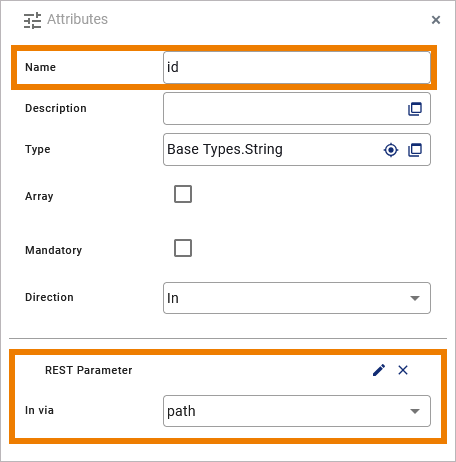Enable the Mandatory checkbox
456x462 pixels.
pos(183,248)
